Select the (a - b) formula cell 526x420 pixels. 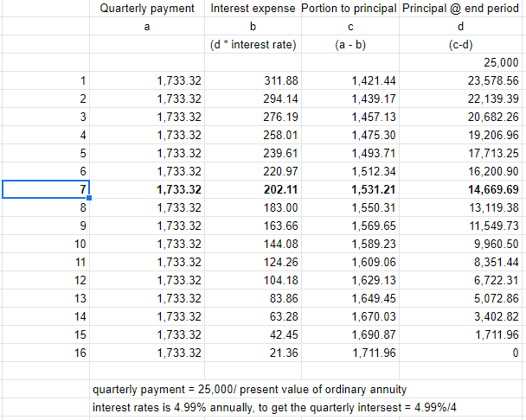coord(350,45)
